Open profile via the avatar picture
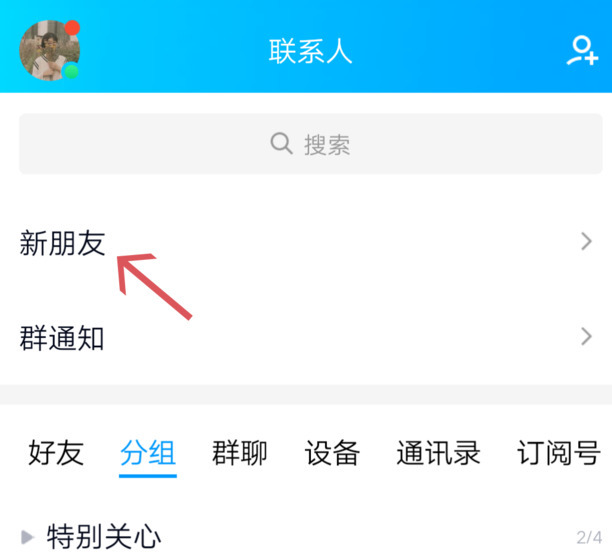 pyautogui.click(x=50, y=50)
